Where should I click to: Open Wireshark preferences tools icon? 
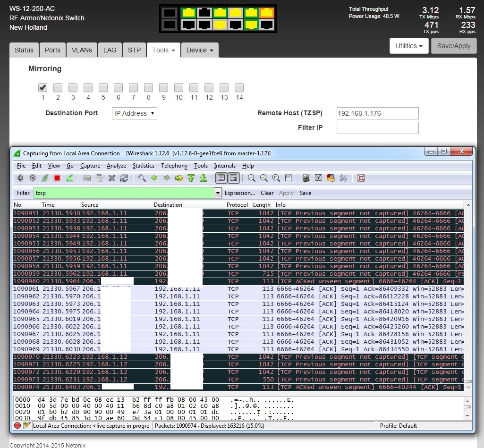pyautogui.click(x=343, y=178)
